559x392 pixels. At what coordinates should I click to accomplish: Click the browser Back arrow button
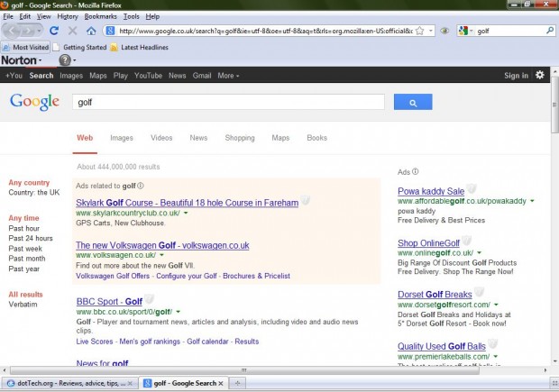pyautogui.click(x=12, y=31)
